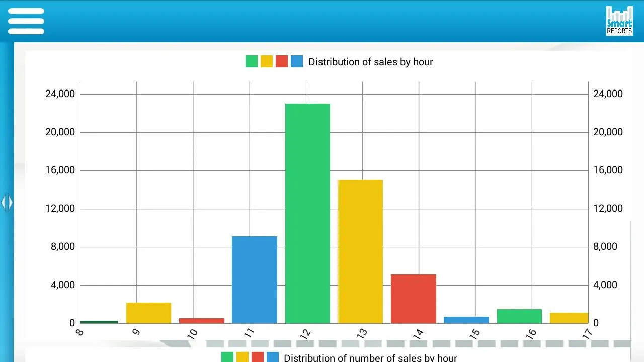Open the hamburger menu
This screenshot has width=644, height=362.
[x=26, y=21]
